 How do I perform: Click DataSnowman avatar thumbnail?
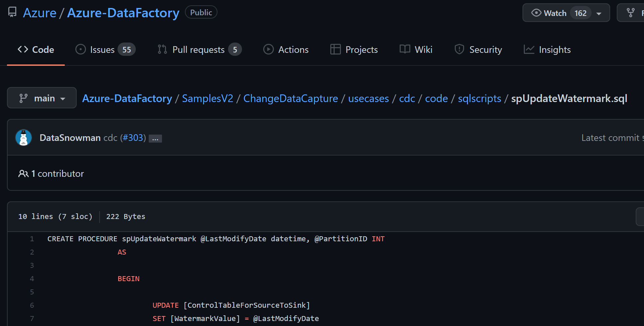[x=24, y=138]
